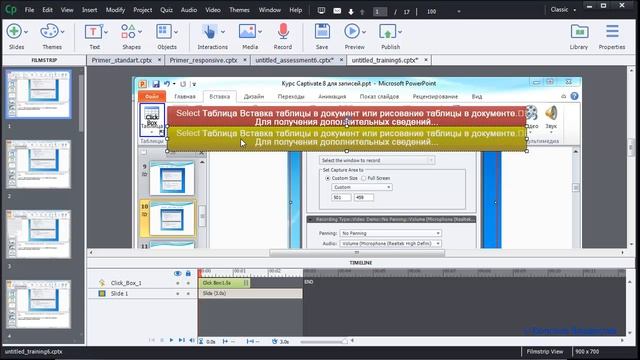Click the red timeline playhead
This screenshot has height=360, width=640.
[x=200, y=273]
